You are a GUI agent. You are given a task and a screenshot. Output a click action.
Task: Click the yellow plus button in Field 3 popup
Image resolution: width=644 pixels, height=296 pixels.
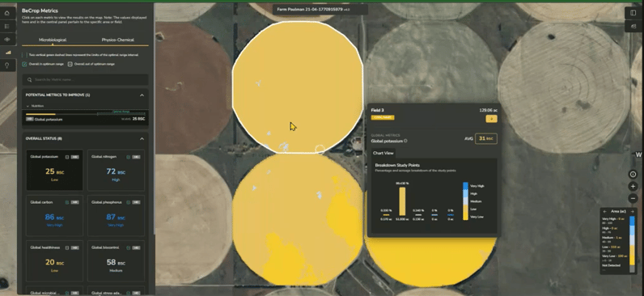491,119
